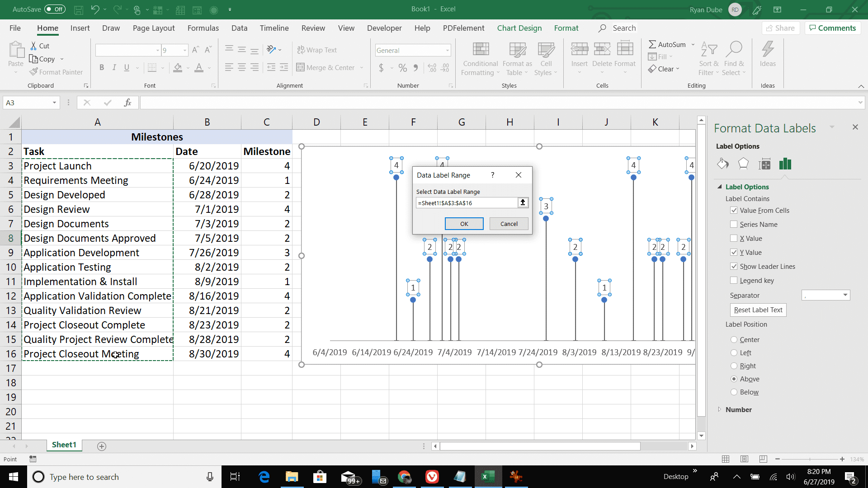This screenshot has height=488, width=868.
Task: Open the Effects pentagon icon in Label Options
Action: click(x=743, y=164)
